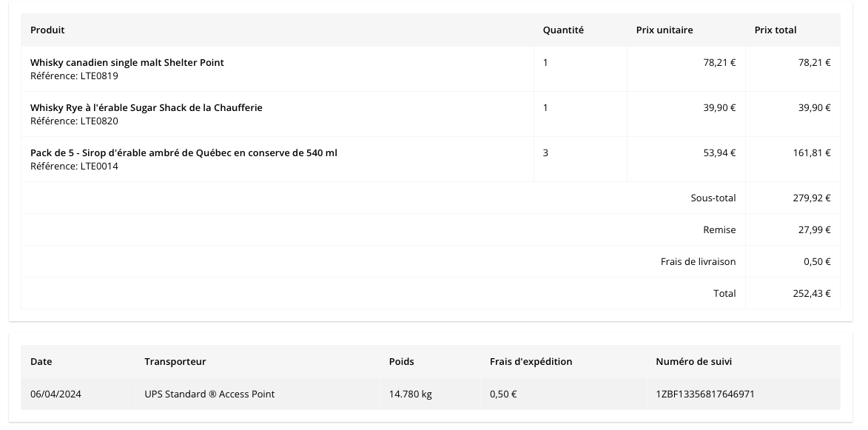868x430 pixels.
Task: Click the Quantité column header
Action: pos(563,30)
